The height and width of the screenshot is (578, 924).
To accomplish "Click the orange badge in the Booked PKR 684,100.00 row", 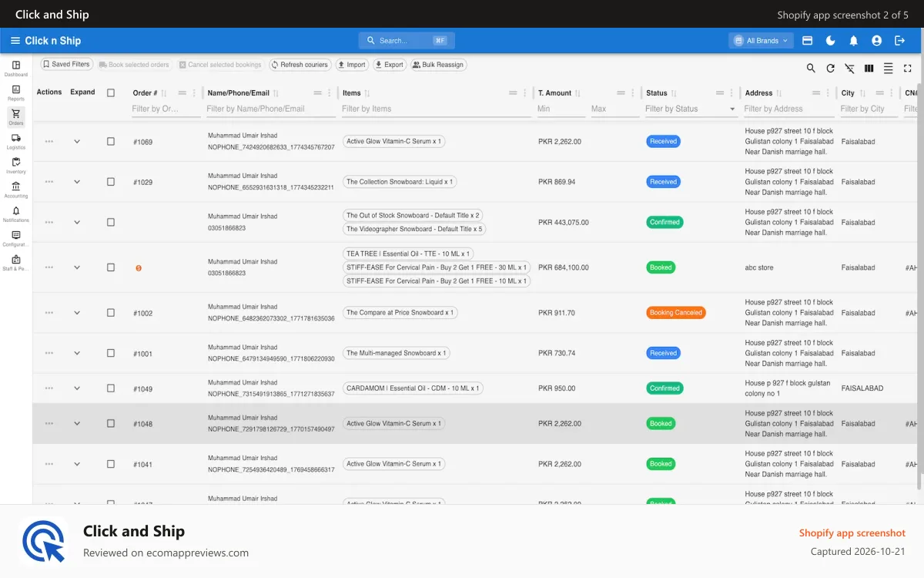I will click(139, 268).
